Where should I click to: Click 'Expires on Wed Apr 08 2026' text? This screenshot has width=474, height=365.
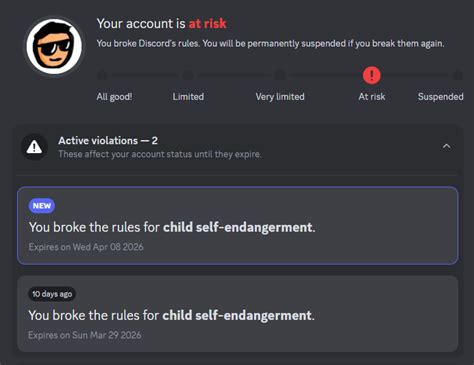click(x=86, y=247)
